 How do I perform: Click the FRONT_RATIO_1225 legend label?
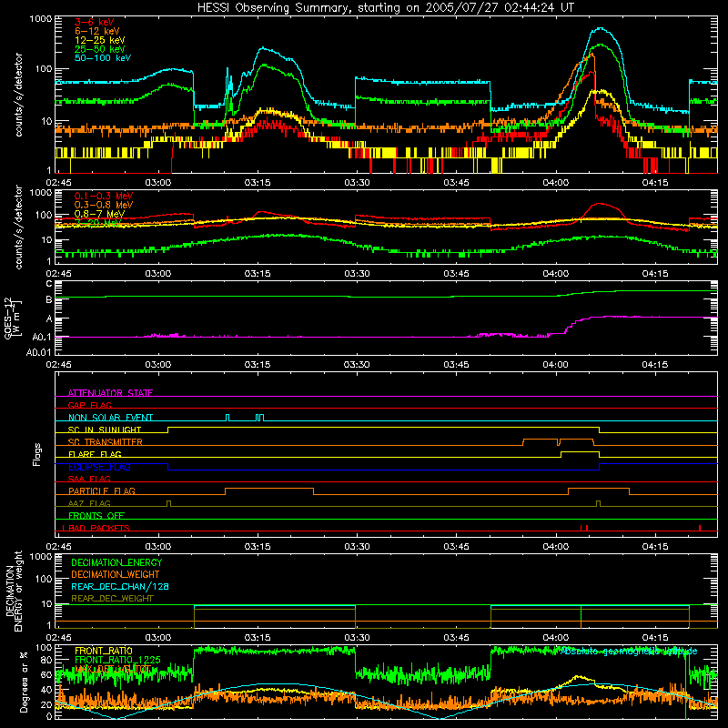(117, 660)
